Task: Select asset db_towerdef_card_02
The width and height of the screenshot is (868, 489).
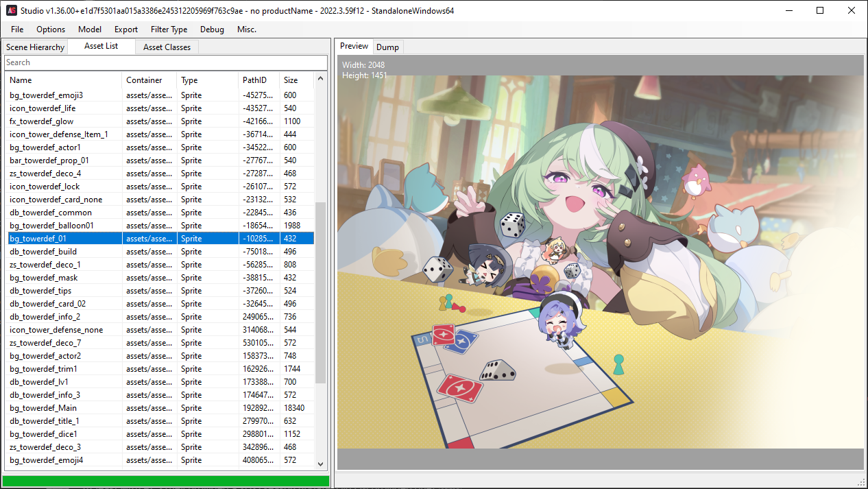Action: (160, 304)
